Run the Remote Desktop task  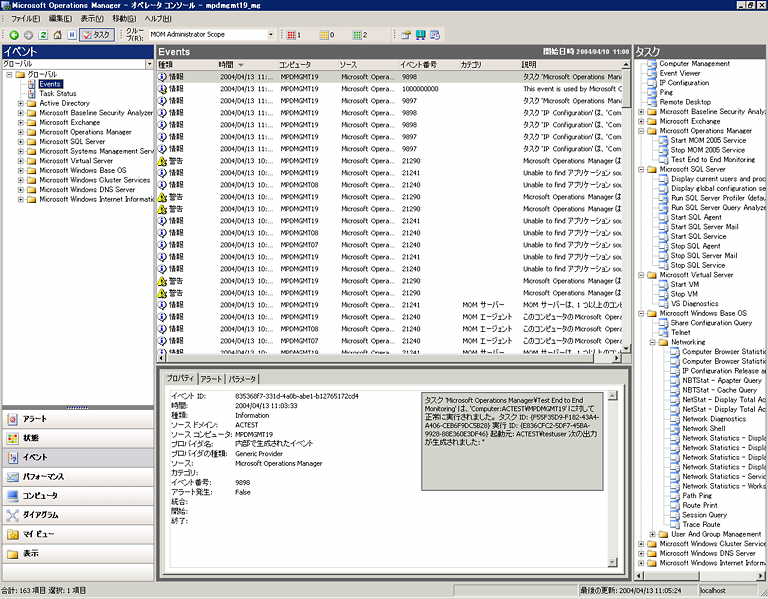pyautogui.click(x=685, y=102)
